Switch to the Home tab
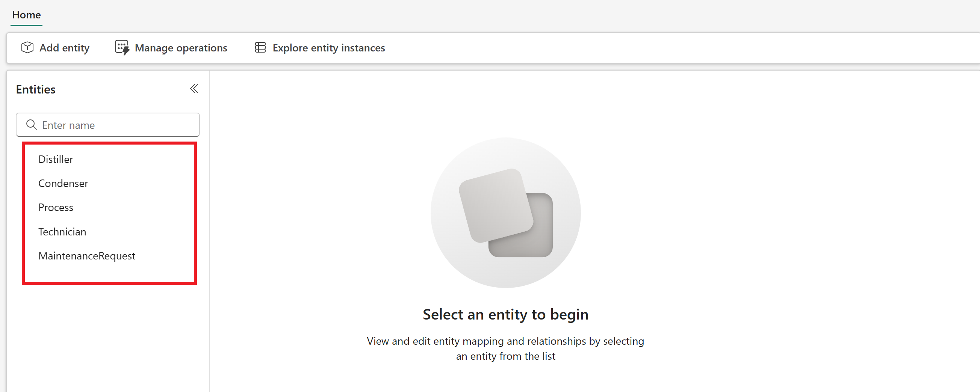The height and width of the screenshot is (392, 980). point(26,15)
